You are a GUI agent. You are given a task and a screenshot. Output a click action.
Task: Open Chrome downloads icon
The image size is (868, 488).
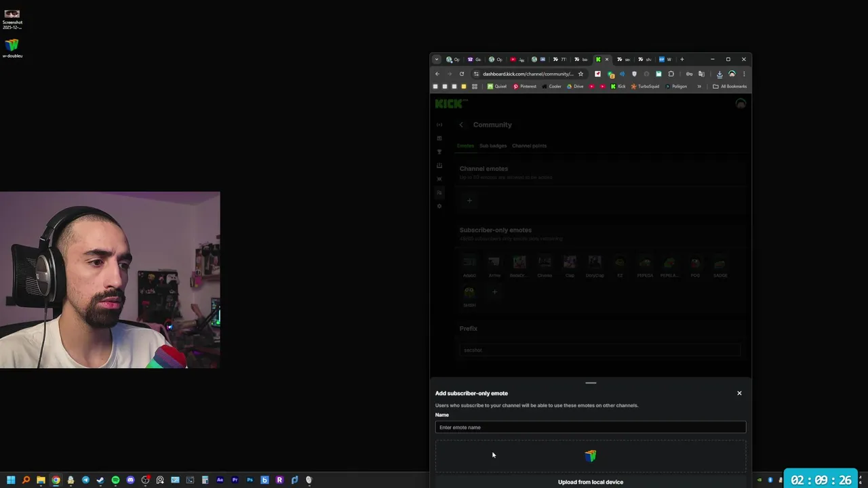click(719, 74)
